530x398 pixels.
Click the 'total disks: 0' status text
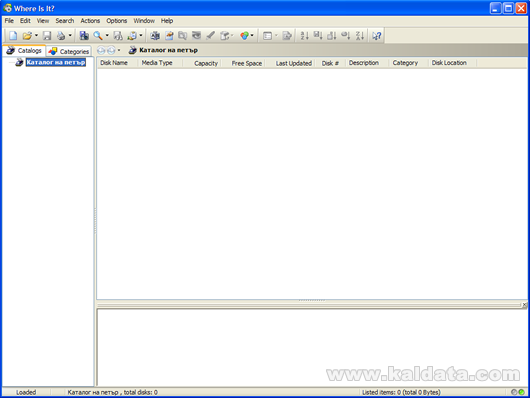(x=141, y=392)
